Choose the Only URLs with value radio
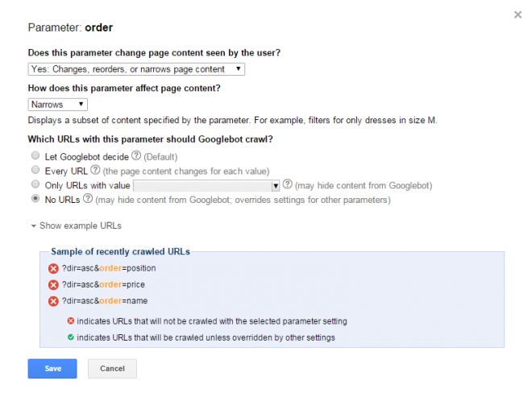Image resolution: width=532 pixels, height=397 pixels. tap(34, 185)
